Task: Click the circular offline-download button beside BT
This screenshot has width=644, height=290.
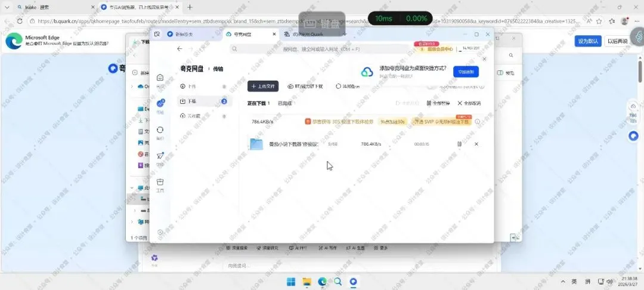Action: (348, 87)
